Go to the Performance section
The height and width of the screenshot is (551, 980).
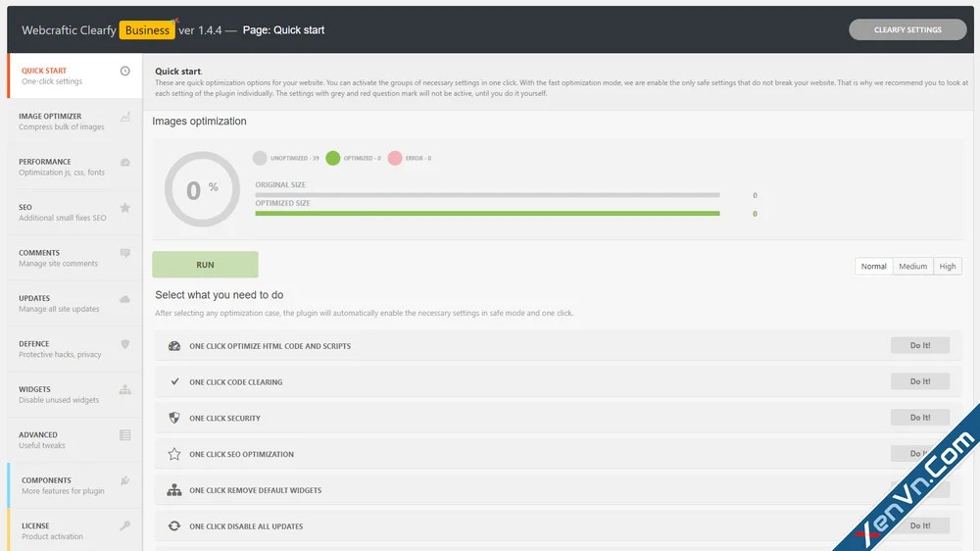[75, 167]
